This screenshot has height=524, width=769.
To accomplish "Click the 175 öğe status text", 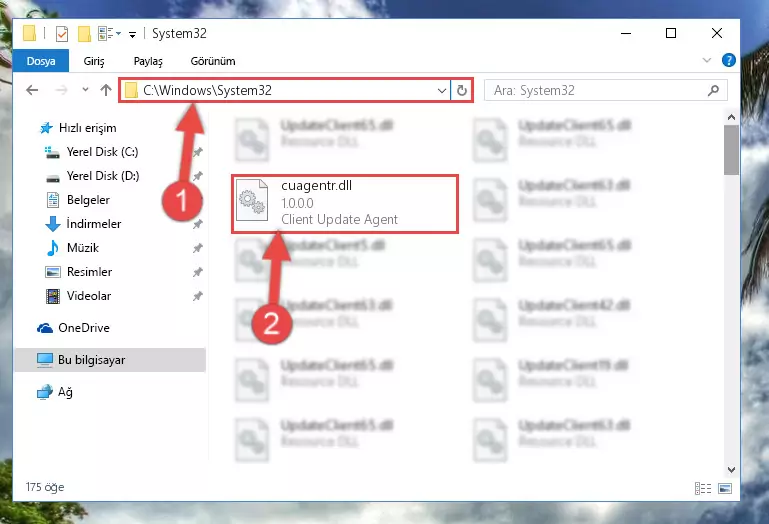I will tap(45, 487).
